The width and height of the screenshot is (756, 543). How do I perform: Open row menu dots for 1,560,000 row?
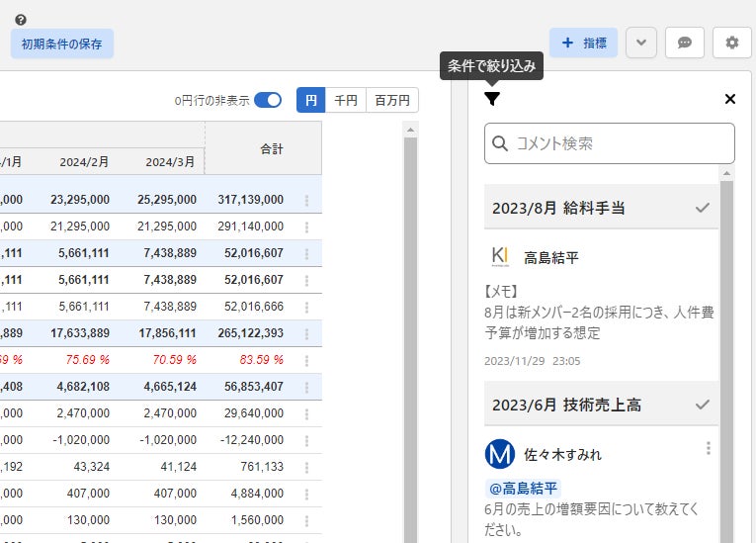(x=306, y=521)
